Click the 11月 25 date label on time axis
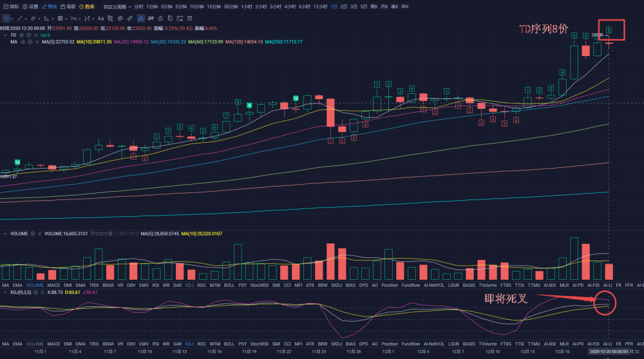 [319, 352]
